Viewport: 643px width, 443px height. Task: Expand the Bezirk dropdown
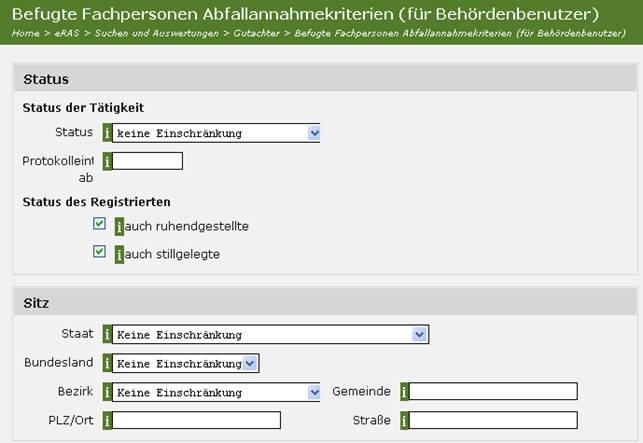(x=313, y=391)
